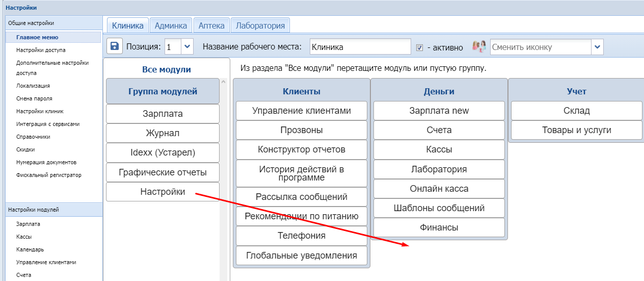Open the Позиция dropdown arrow

[187, 47]
